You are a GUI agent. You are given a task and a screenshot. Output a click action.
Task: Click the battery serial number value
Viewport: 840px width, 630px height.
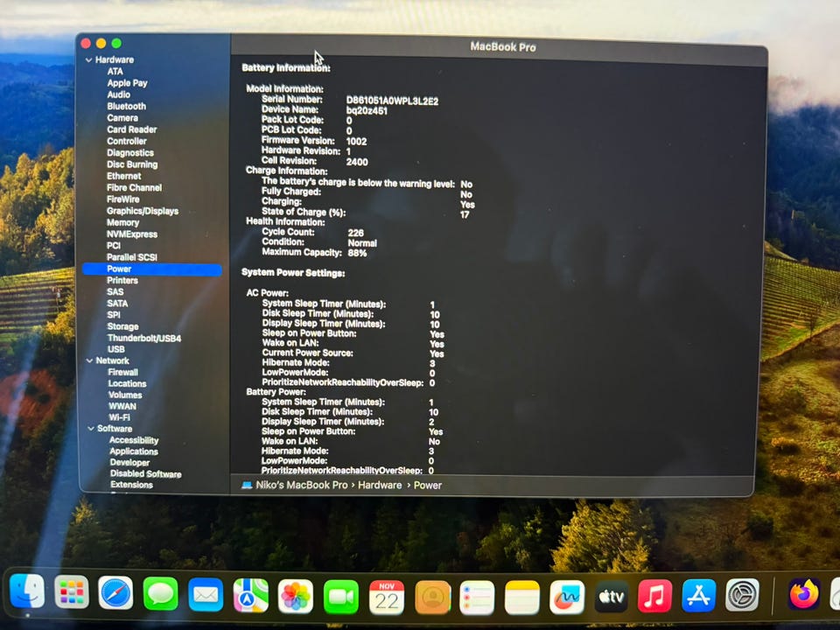392,101
